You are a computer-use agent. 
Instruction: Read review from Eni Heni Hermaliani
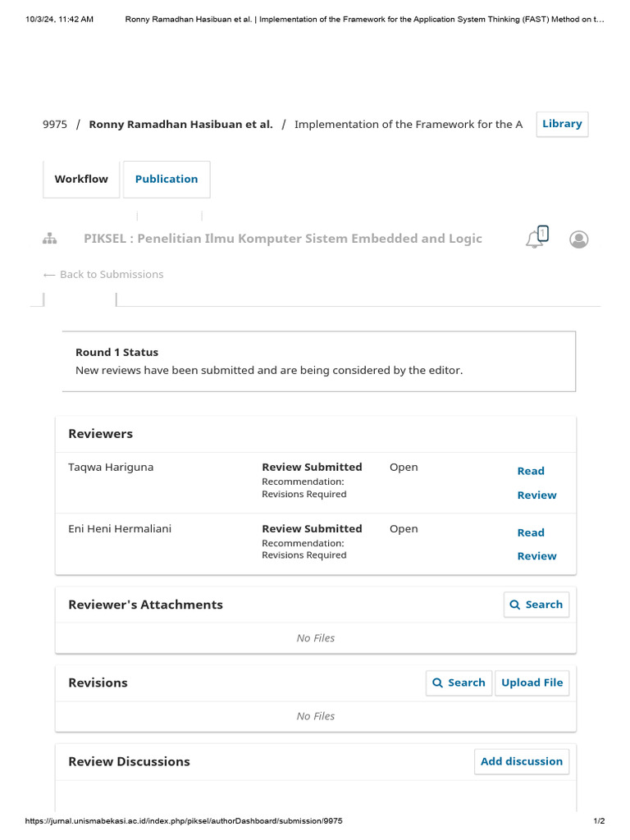pos(536,544)
